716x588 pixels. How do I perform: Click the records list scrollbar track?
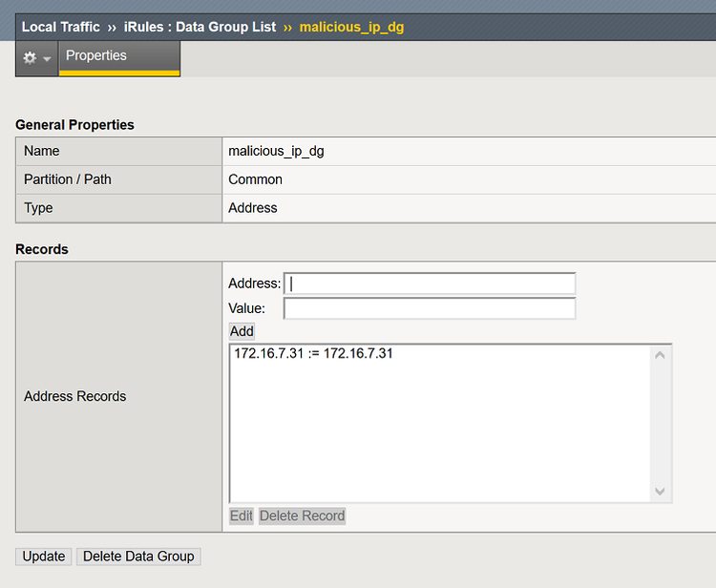tap(660, 425)
